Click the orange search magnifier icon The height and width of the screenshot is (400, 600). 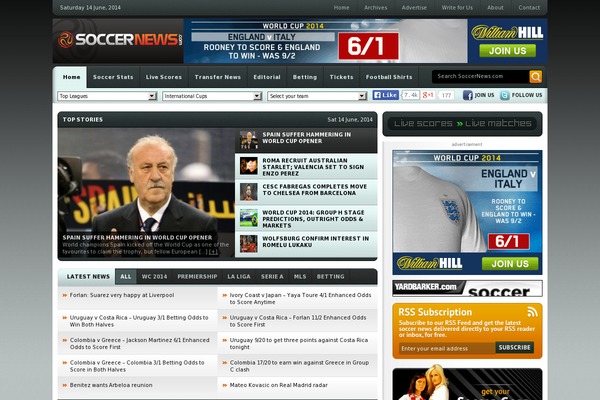tap(535, 77)
